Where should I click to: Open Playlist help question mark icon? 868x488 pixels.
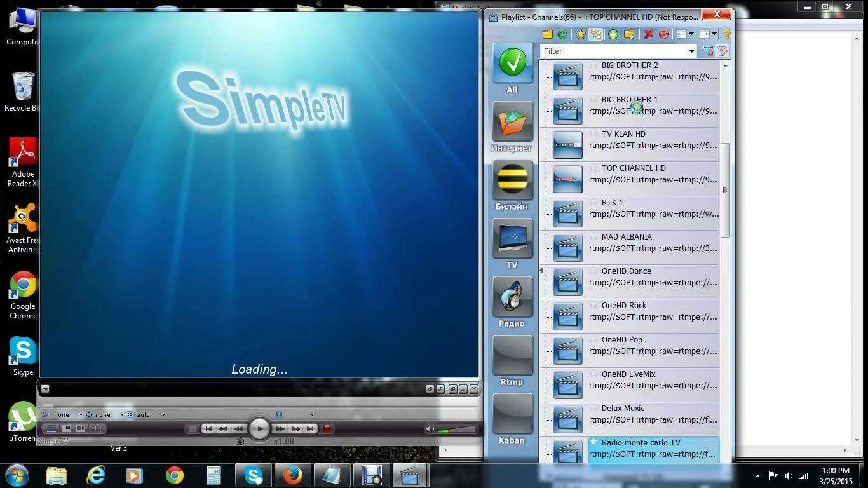pos(727,34)
